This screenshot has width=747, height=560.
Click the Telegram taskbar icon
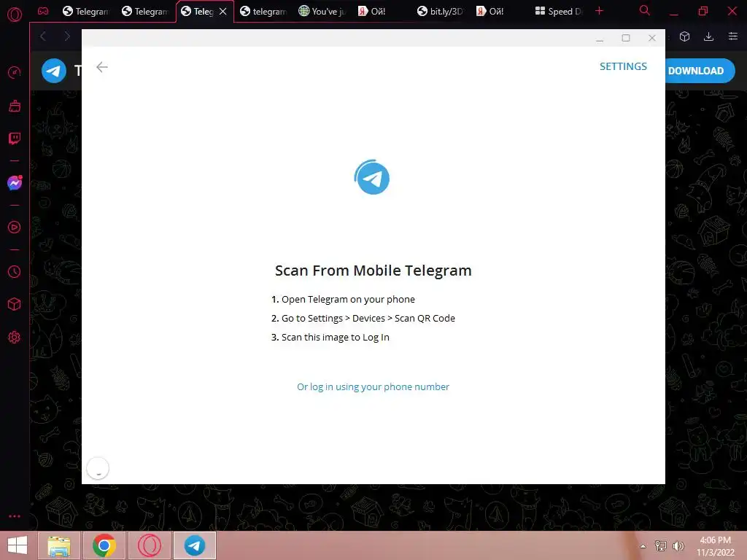coord(194,545)
